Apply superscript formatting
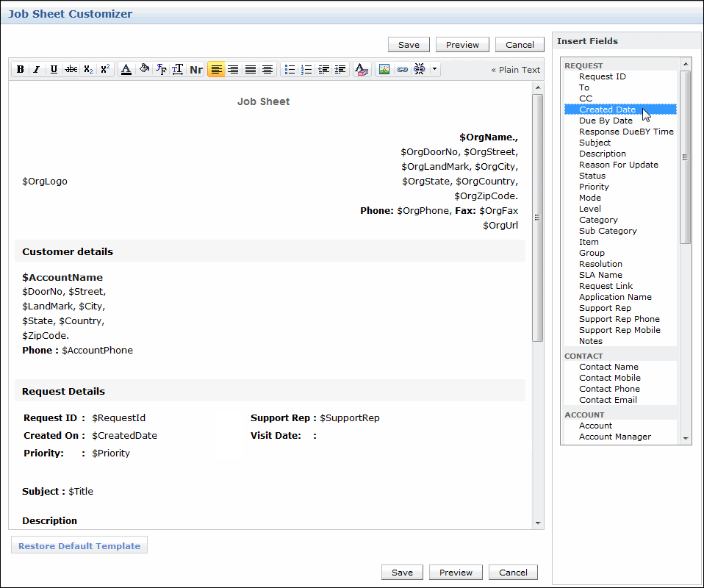The height and width of the screenshot is (588, 704). 105,69
